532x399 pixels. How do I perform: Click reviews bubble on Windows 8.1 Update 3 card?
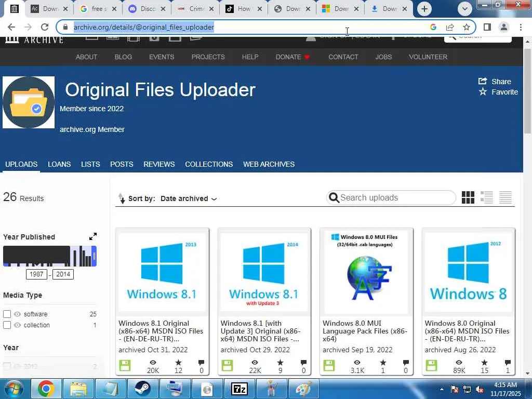pos(303,363)
